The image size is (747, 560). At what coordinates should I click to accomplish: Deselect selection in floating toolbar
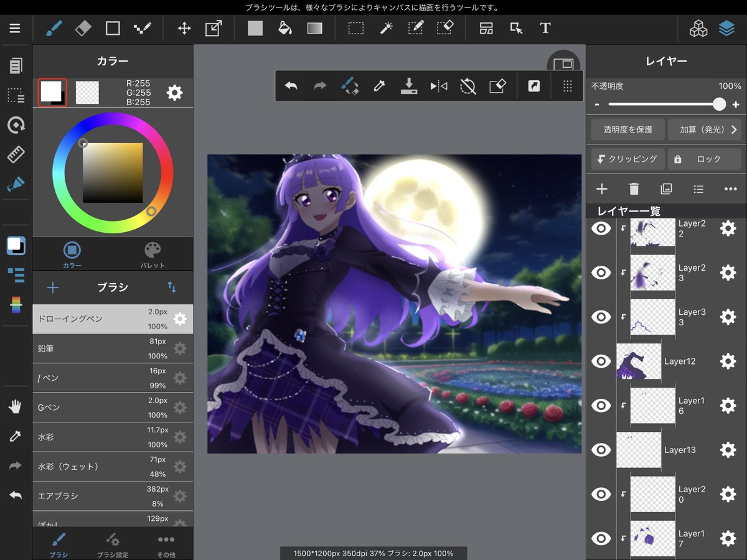tap(467, 86)
